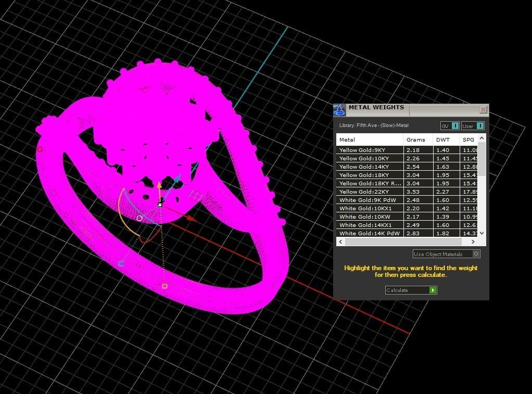Click horizontal scrollbar left arrow
Image resolution: width=532 pixels, height=394 pixels.
340,242
